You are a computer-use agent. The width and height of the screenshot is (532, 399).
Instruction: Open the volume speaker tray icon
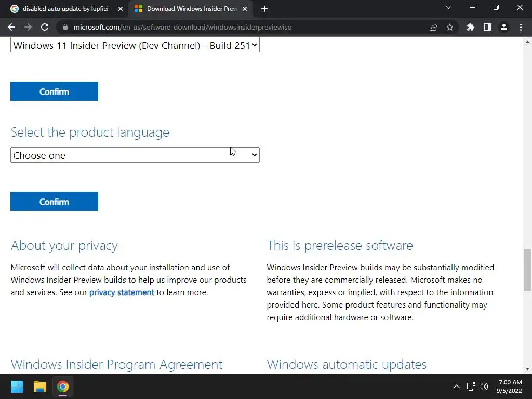[x=484, y=387]
